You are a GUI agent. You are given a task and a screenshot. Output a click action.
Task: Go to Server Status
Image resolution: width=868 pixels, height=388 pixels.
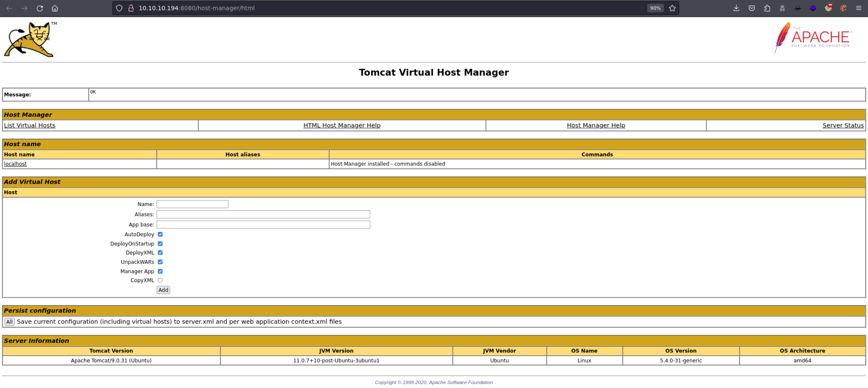(843, 125)
